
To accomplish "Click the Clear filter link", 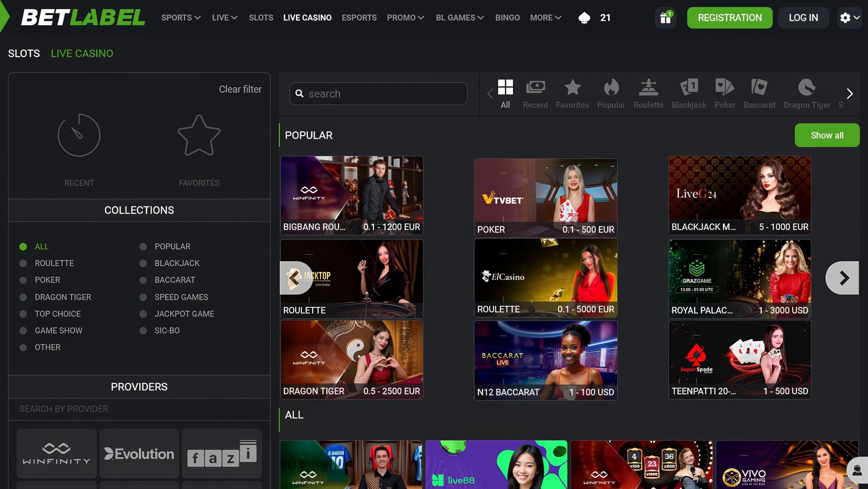I will (x=240, y=89).
